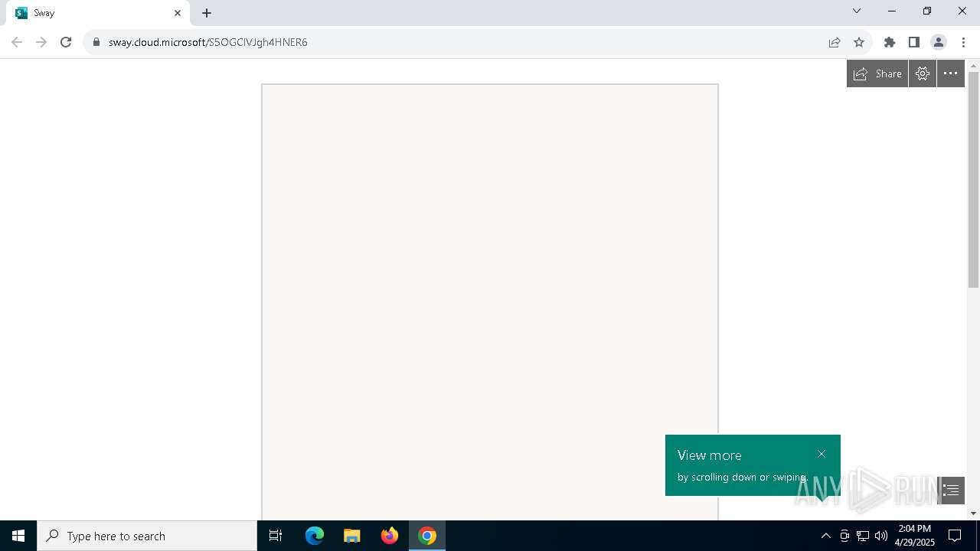980x551 pixels.
Task: Share this page from the address bar
Action: (835, 42)
